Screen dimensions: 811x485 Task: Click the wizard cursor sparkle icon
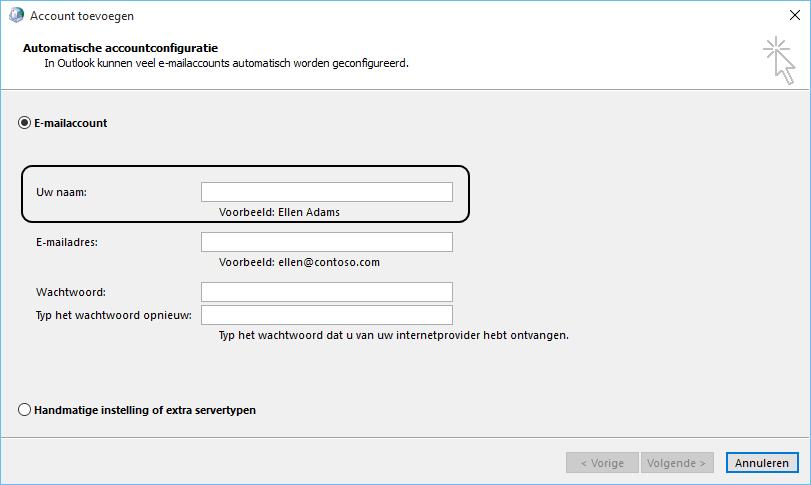pos(778,58)
